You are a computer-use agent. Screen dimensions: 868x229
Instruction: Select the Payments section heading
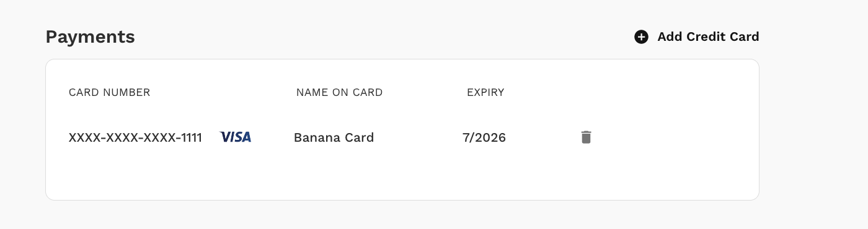(x=91, y=37)
